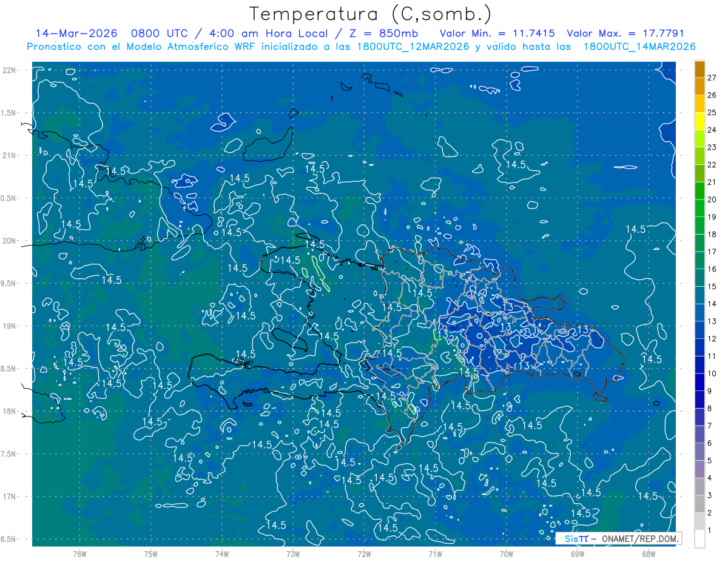This screenshot has width=728, height=562.
Task: Click the '4' colorbar value label
Action: pos(710,478)
